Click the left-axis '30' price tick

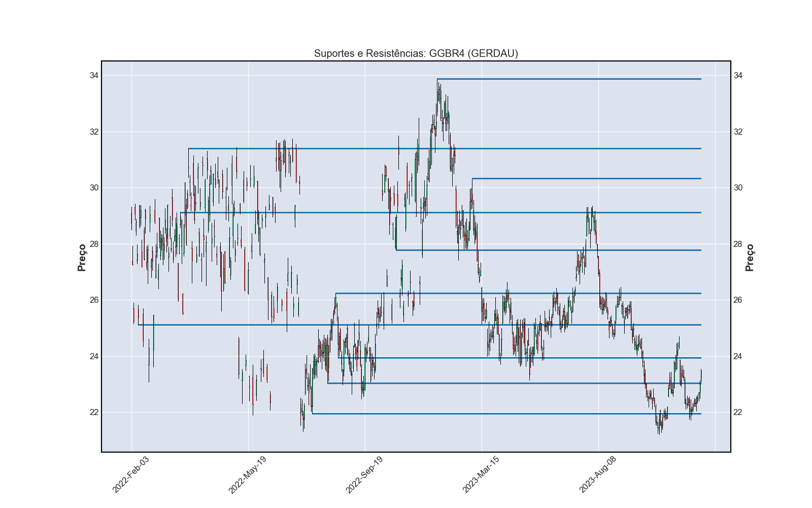coord(94,188)
